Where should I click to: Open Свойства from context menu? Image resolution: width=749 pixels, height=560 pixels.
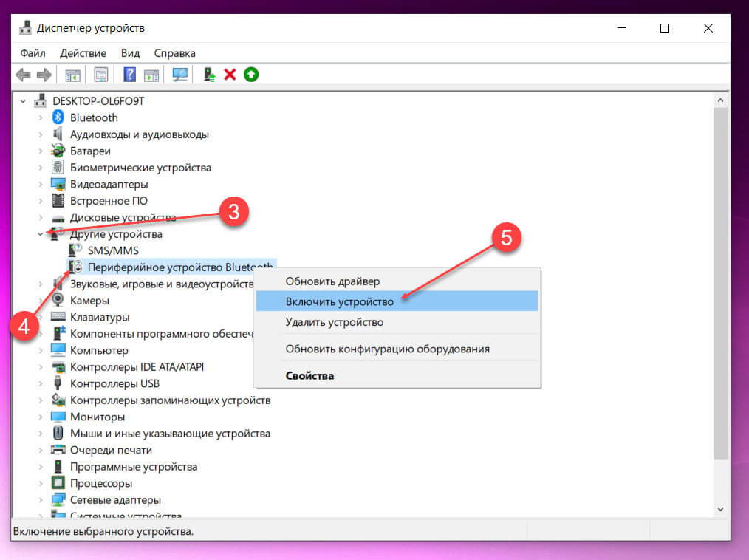397,375
